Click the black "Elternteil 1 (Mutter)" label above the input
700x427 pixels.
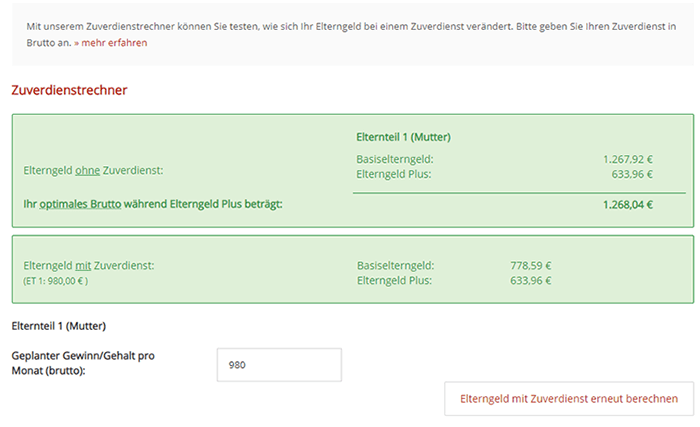point(58,326)
